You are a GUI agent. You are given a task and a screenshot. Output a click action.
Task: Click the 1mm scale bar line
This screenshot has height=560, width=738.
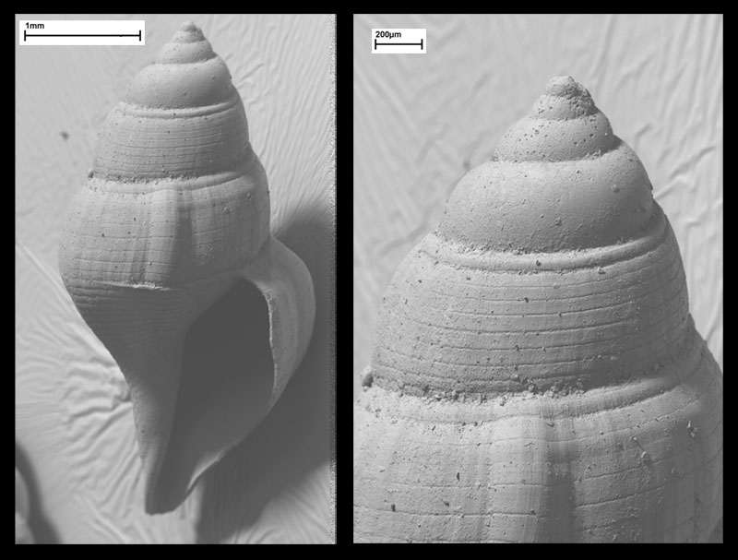coord(82,36)
